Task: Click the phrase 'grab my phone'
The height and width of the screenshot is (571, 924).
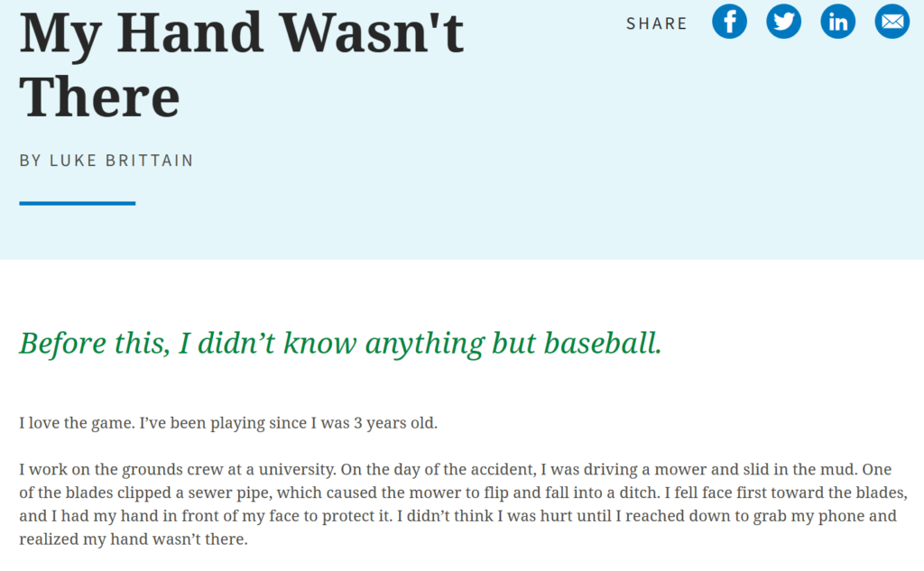Action: [x=801, y=516]
